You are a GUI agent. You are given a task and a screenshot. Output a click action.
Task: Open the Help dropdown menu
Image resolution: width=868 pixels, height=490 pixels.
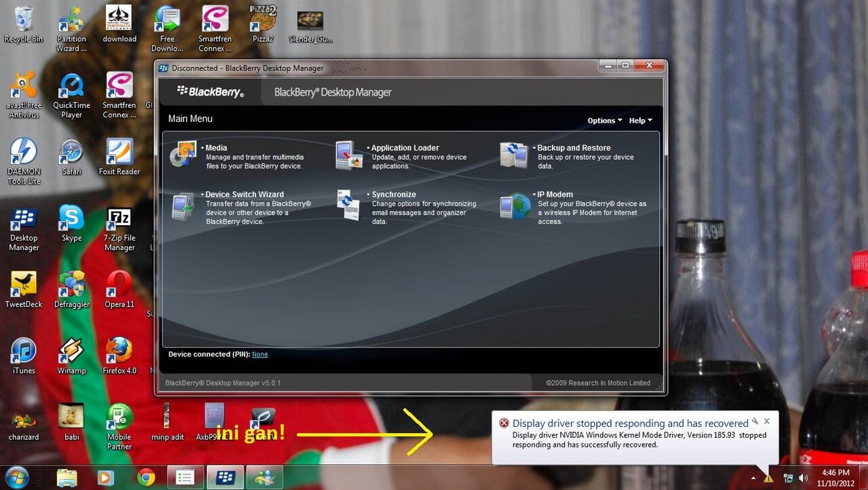coord(640,121)
